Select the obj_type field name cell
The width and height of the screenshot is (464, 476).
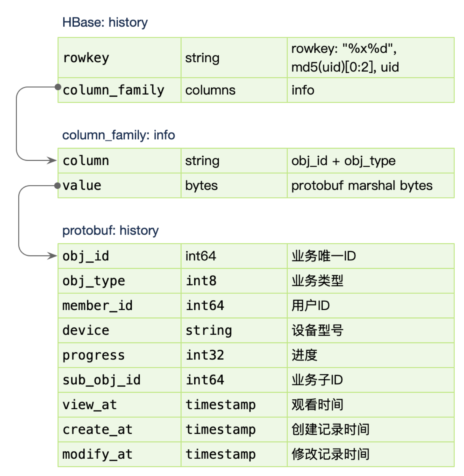point(119,281)
